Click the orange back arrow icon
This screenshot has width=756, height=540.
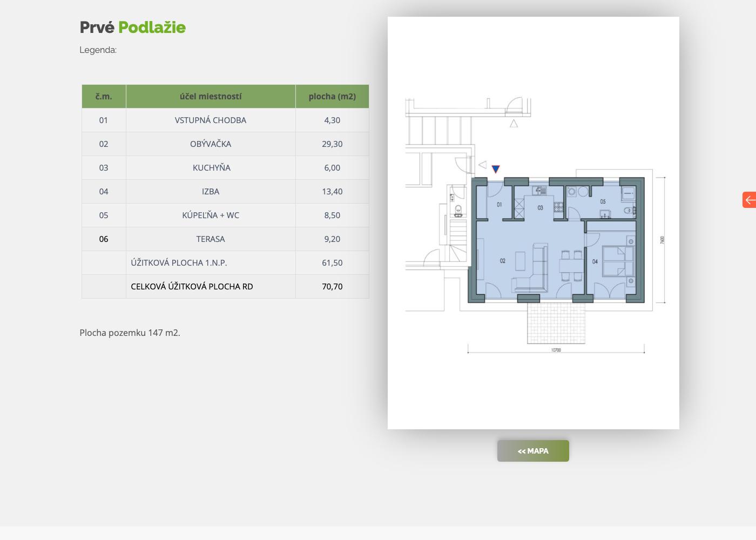click(x=750, y=200)
